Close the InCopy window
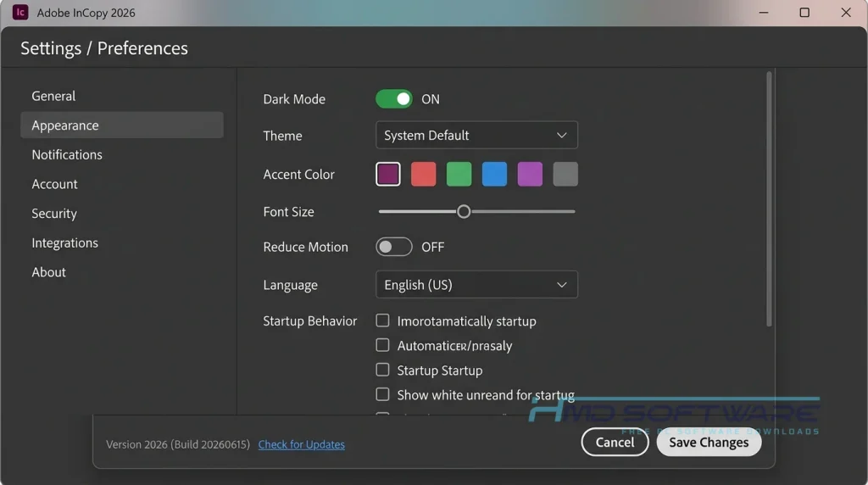 click(x=846, y=12)
